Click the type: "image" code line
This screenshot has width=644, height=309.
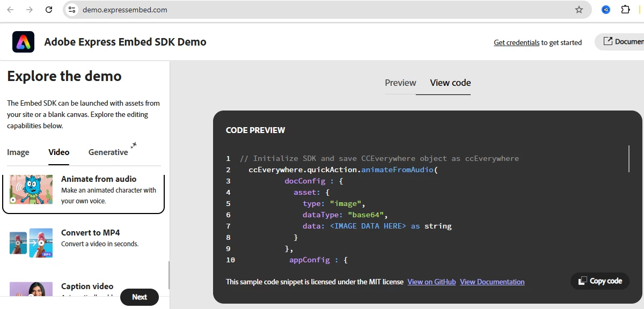tap(334, 204)
